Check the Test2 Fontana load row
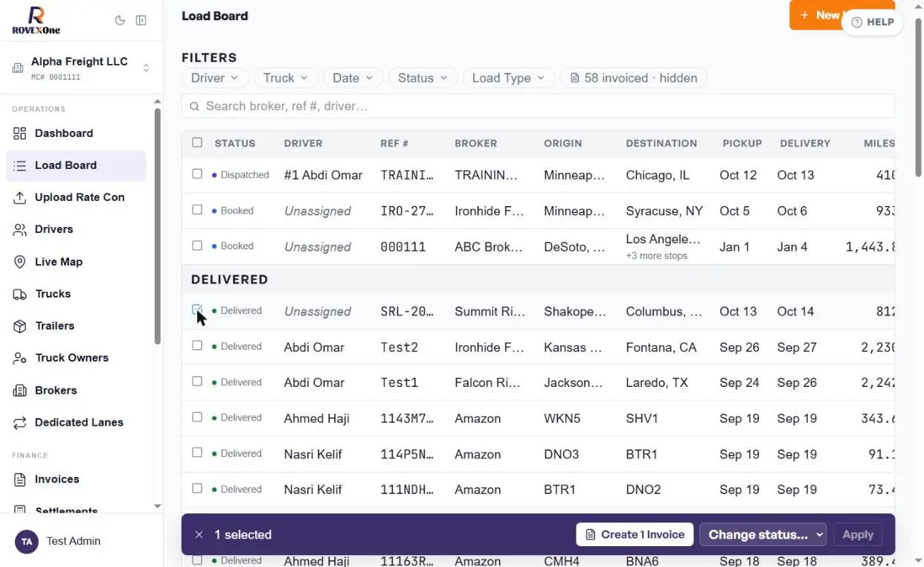 [197, 345]
